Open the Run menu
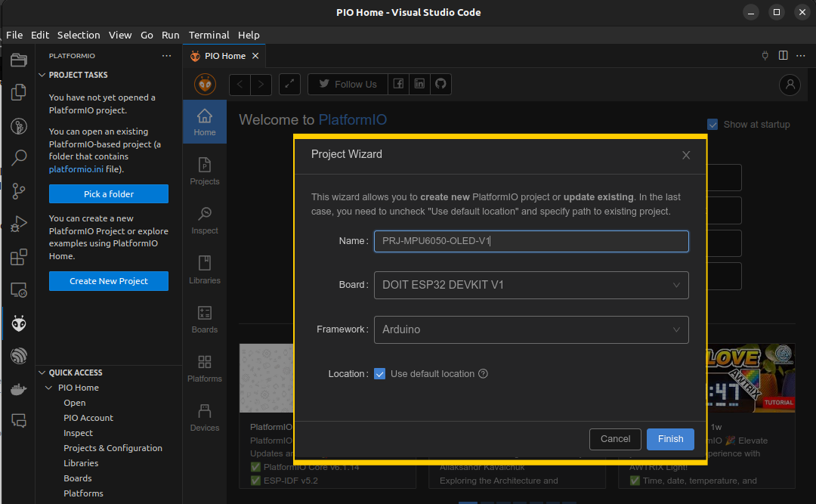816x504 pixels. (170, 35)
